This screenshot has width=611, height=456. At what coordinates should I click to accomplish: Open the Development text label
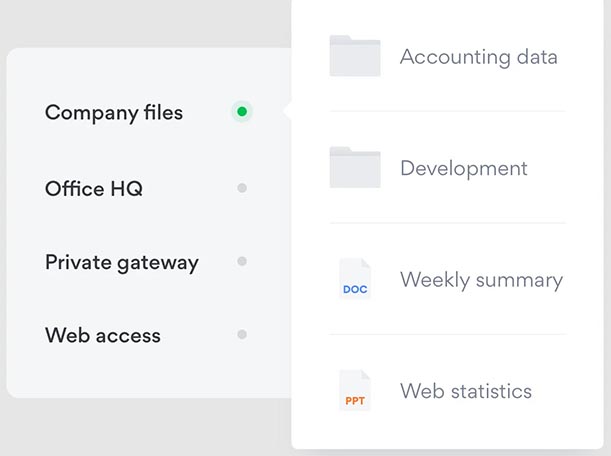[463, 169]
